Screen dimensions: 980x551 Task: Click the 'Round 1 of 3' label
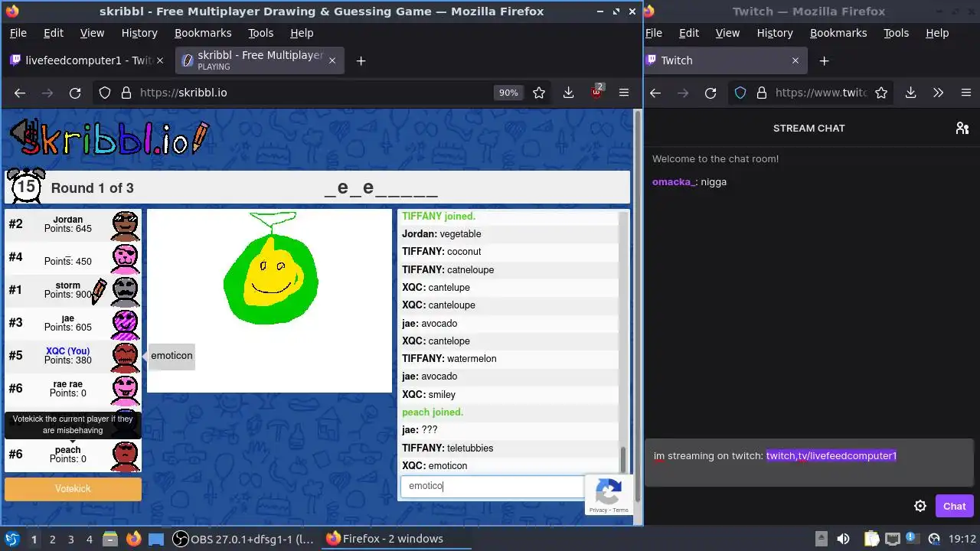pyautogui.click(x=92, y=187)
